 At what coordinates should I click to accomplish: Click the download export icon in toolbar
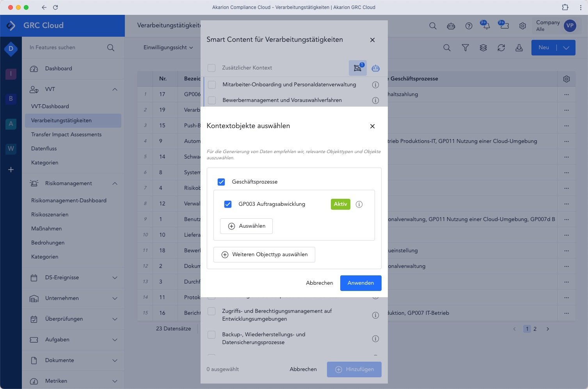pos(519,48)
